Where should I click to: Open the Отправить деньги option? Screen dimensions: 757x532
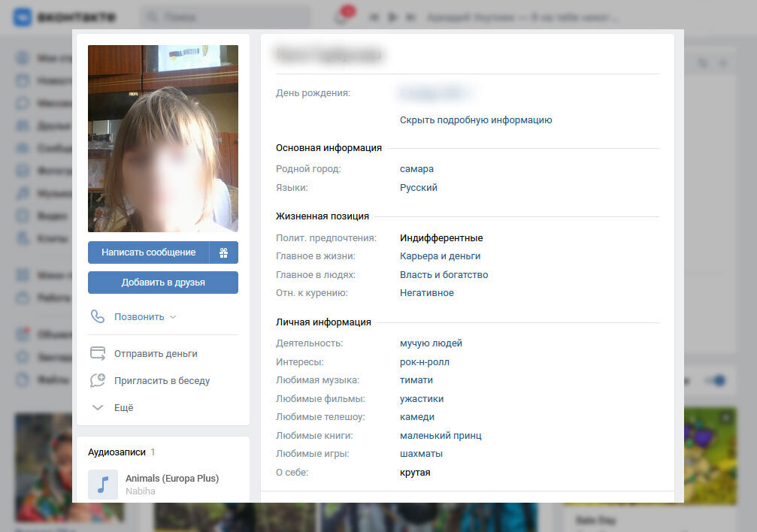coord(156,354)
